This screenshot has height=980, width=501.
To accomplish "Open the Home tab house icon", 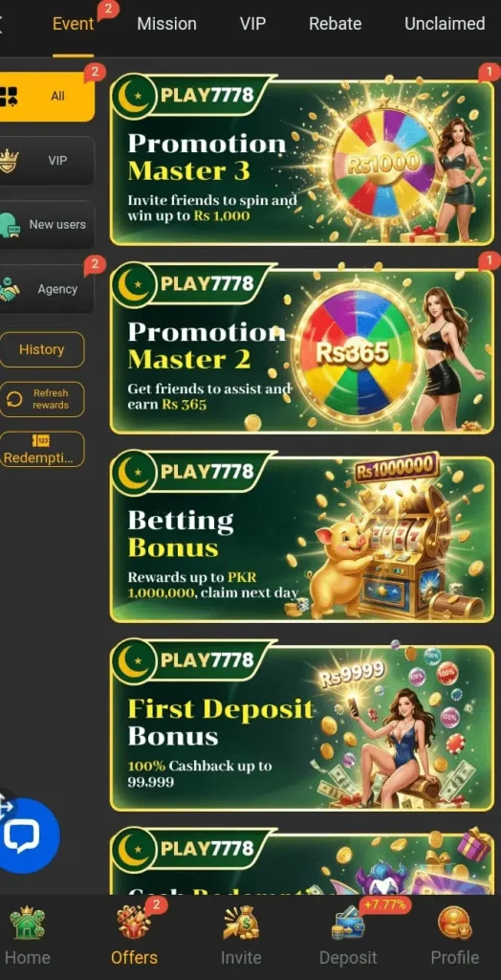I will 27,924.
